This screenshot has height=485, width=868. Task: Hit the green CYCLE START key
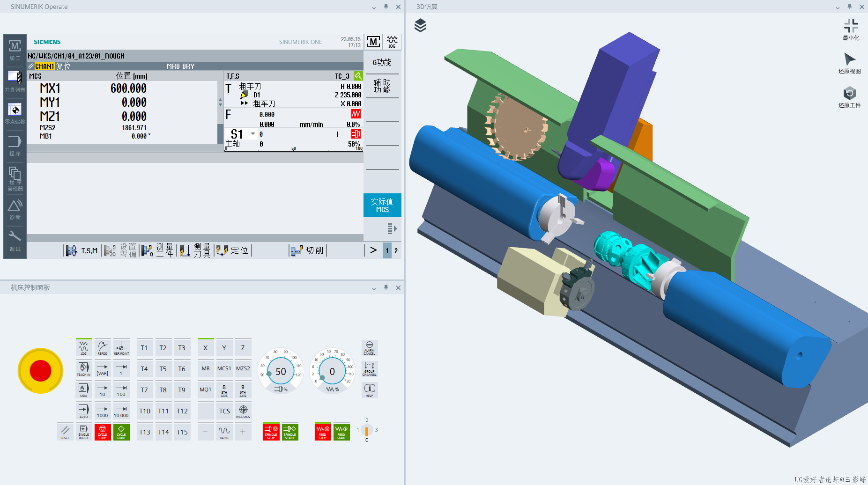point(121,432)
